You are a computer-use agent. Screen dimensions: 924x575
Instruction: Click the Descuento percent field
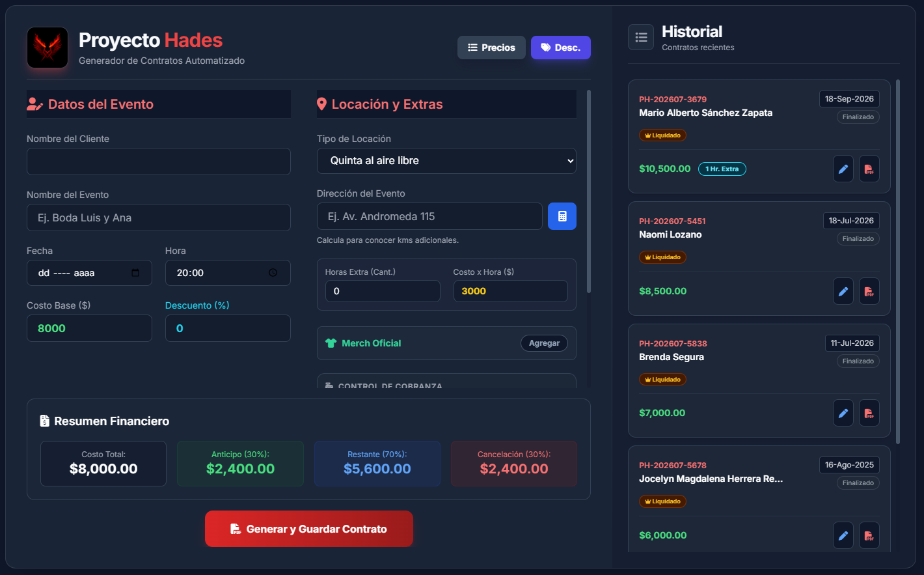point(228,328)
